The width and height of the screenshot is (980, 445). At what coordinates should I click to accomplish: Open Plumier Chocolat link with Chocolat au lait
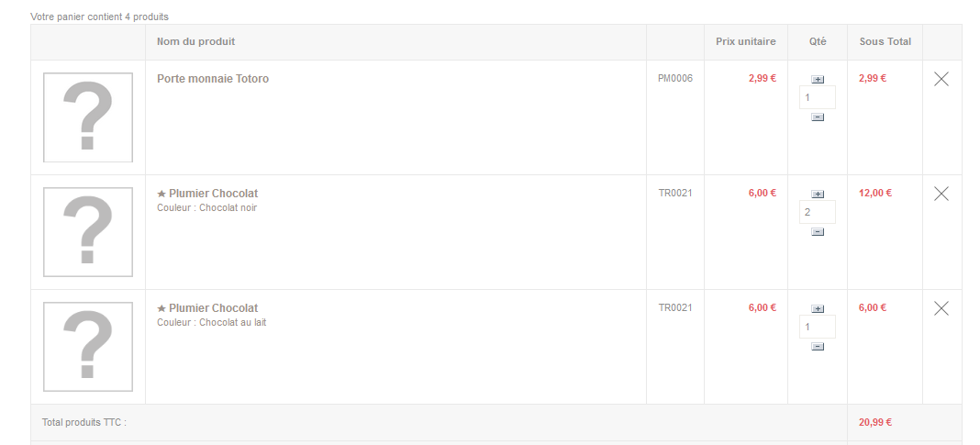pos(213,308)
